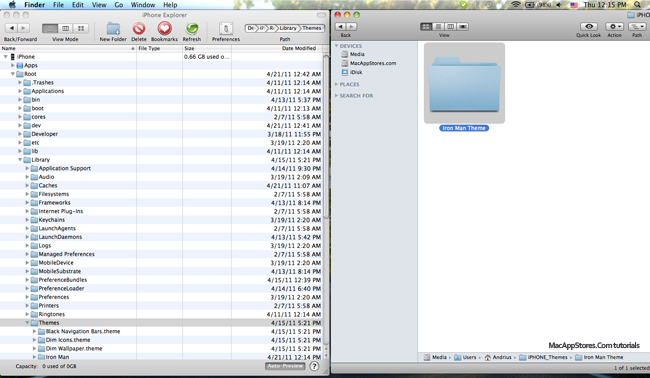Screen dimensions: 650x378
Task: Click the Back arrow in iPhone Explorer
Action: (12, 28)
